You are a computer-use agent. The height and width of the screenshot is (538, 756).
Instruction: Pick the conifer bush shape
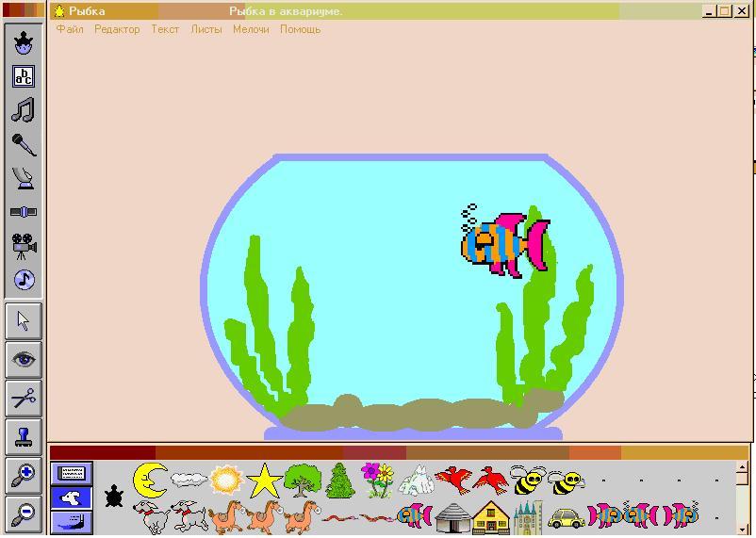coord(340,481)
